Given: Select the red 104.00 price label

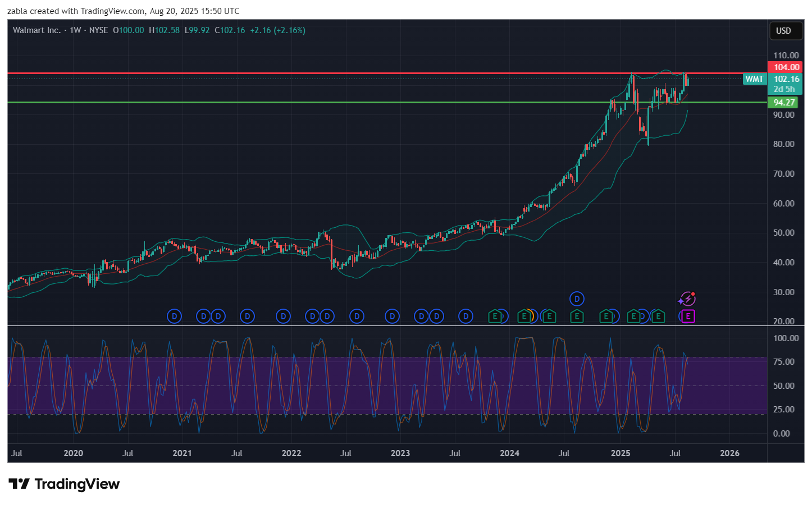Looking at the screenshot, I should click(x=784, y=67).
